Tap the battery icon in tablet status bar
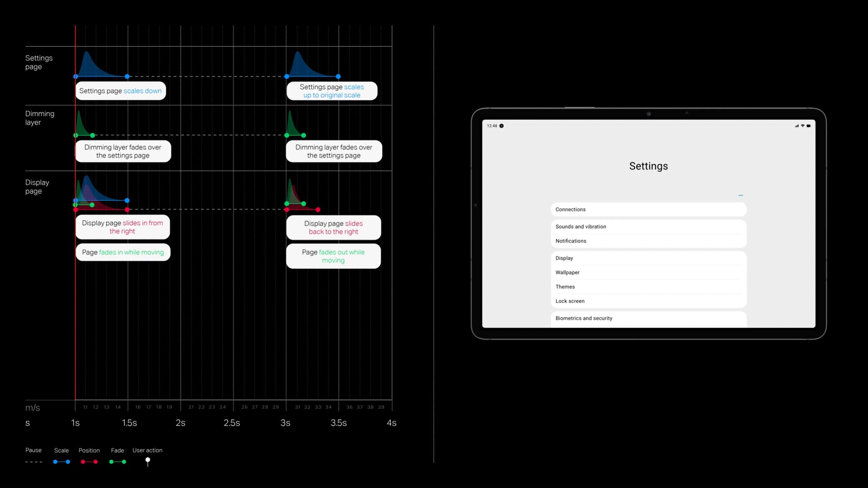 pyautogui.click(x=809, y=126)
